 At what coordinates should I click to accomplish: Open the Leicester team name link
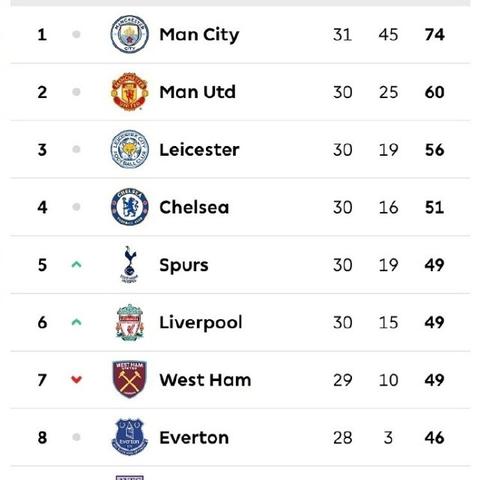[199, 150]
